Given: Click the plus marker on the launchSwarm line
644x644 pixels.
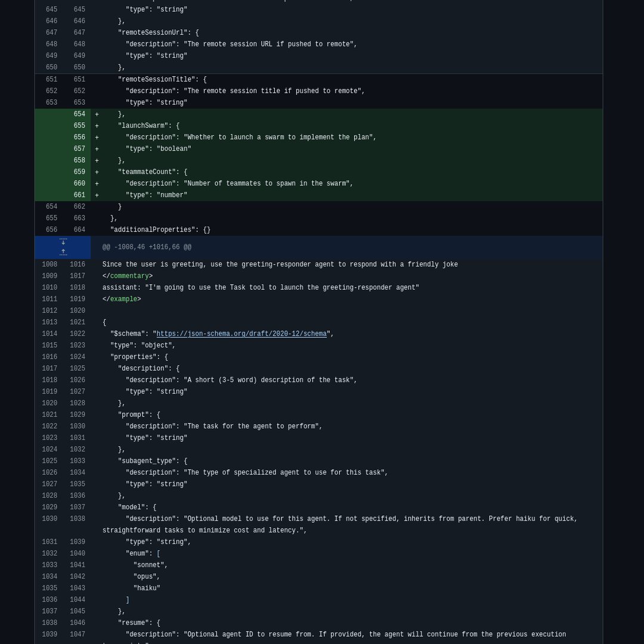Looking at the screenshot, I should (x=97, y=126).
